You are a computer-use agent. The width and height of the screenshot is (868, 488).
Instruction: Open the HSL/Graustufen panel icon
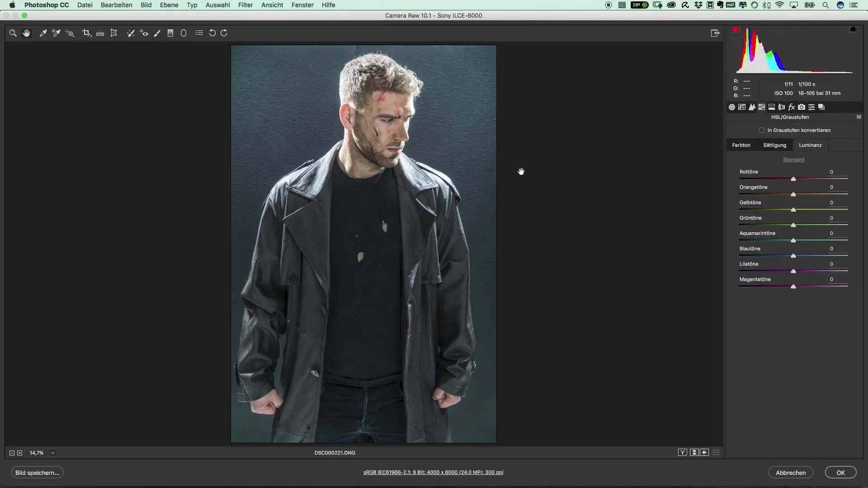tap(762, 107)
